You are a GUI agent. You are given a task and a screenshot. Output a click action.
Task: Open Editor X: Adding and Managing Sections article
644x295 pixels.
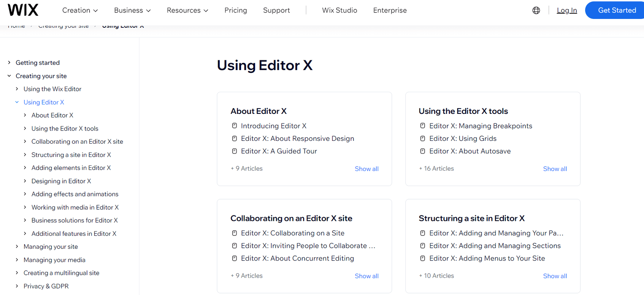[495, 246]
